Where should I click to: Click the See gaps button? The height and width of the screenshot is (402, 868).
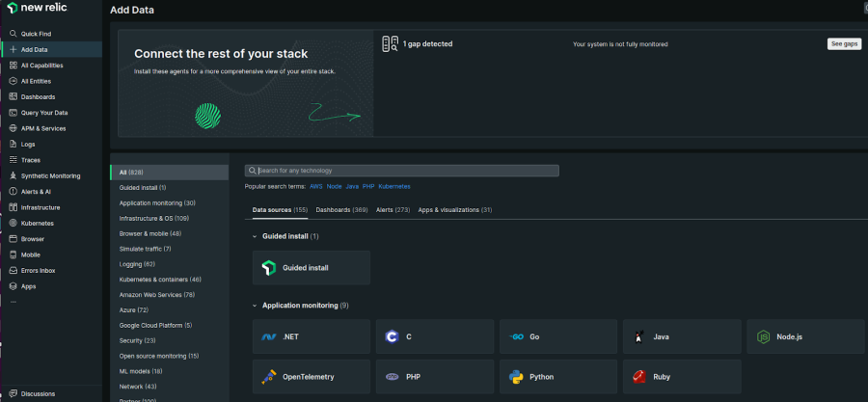(844, 44)
